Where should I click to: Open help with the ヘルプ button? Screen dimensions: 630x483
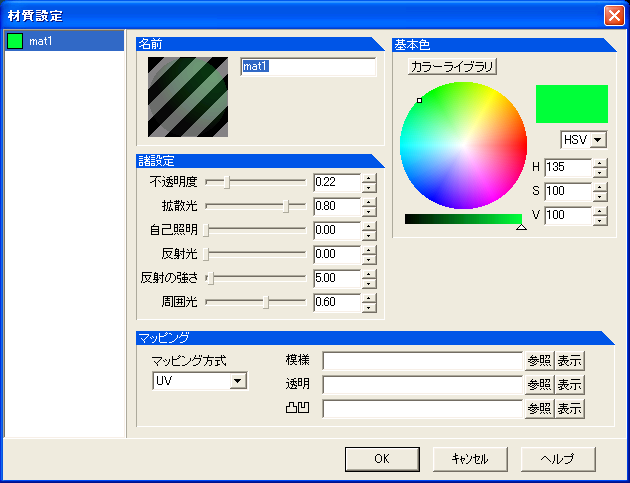558,459
